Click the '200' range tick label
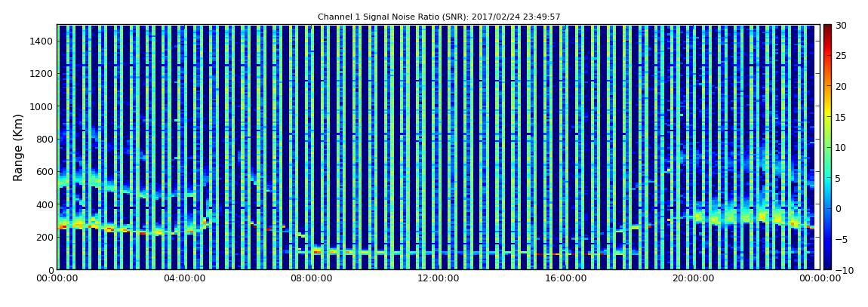Viewport: 868px width, 307px height. pos(45,238)
